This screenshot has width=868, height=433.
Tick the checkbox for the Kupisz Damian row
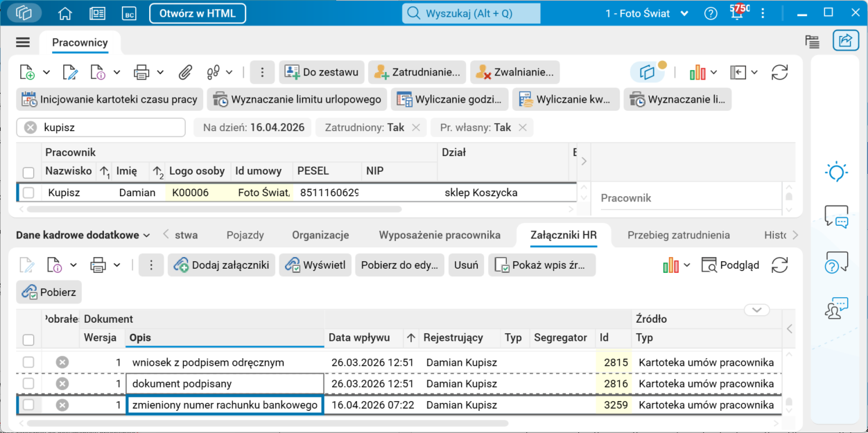click(28, 193)
